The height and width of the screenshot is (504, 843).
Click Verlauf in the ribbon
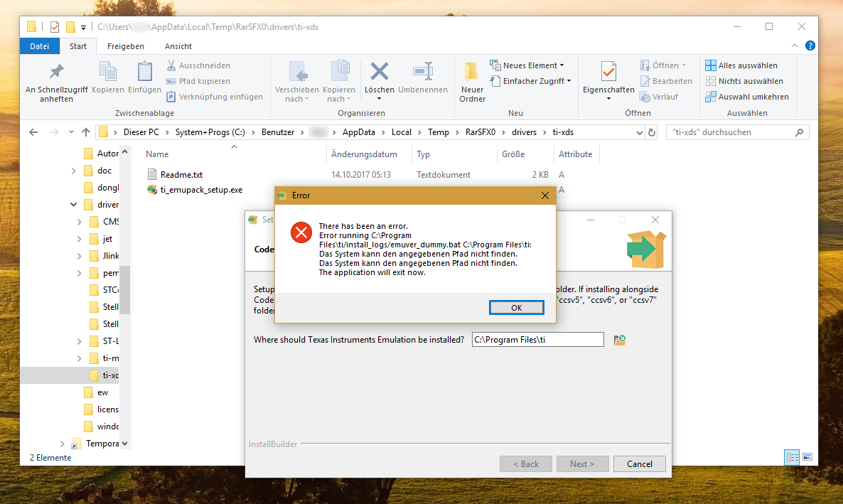point(659,97)
